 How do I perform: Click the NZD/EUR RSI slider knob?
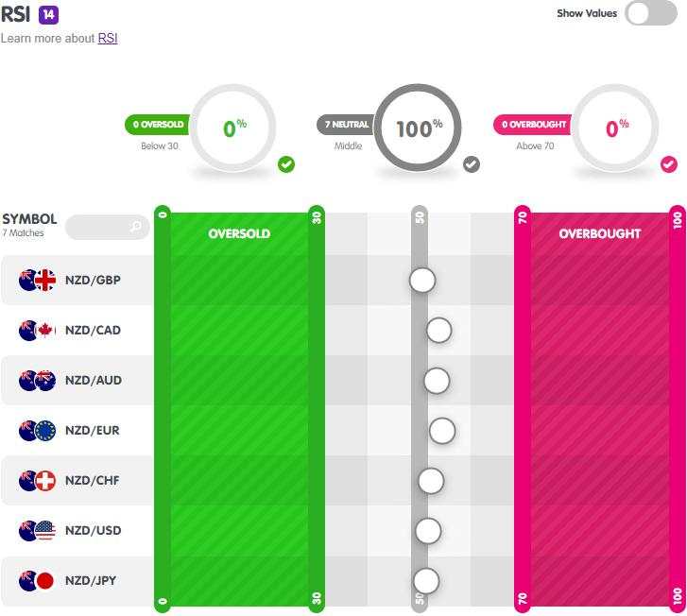(442, 431)
